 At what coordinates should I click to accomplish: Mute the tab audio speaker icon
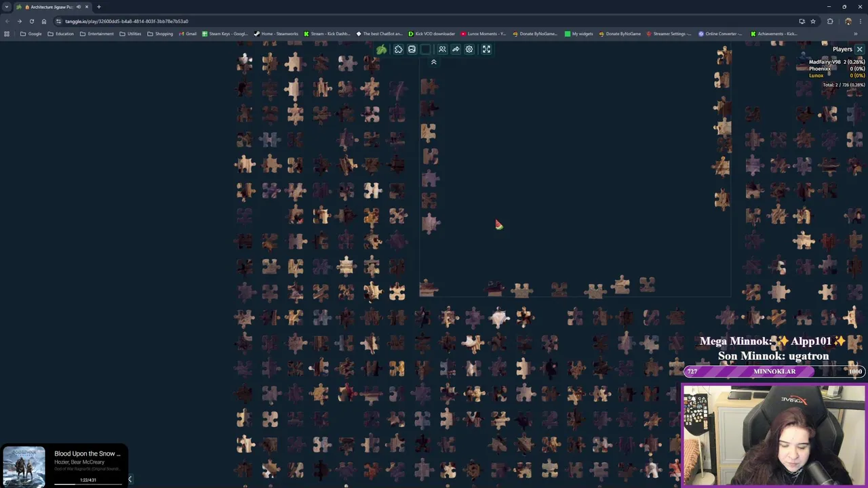79,7
